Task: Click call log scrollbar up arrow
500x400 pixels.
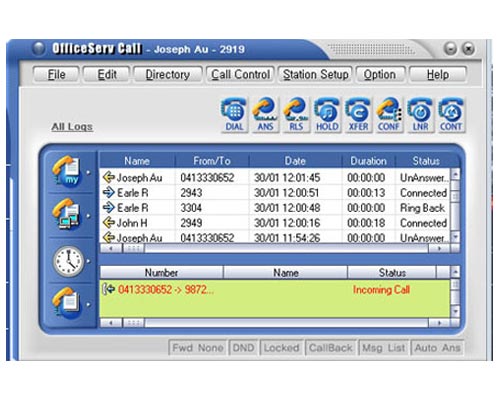Action: 455,174
